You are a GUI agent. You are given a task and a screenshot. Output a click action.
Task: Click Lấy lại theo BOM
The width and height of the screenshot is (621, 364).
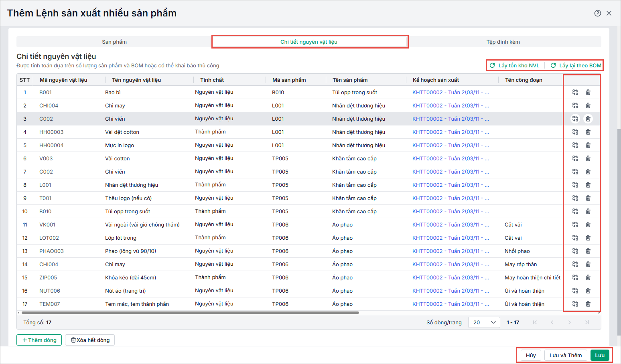click(576, 65)
